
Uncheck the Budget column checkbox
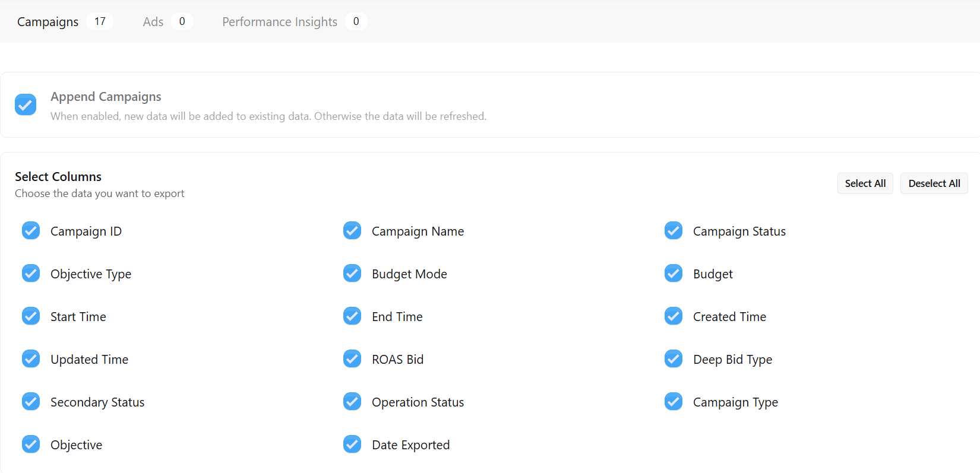click(x=674, y=274)
